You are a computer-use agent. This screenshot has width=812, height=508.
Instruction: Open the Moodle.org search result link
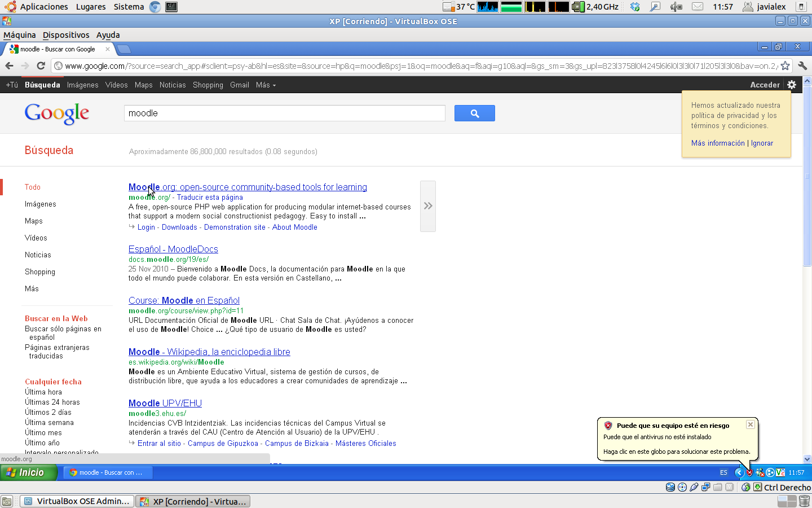[248, 187]
